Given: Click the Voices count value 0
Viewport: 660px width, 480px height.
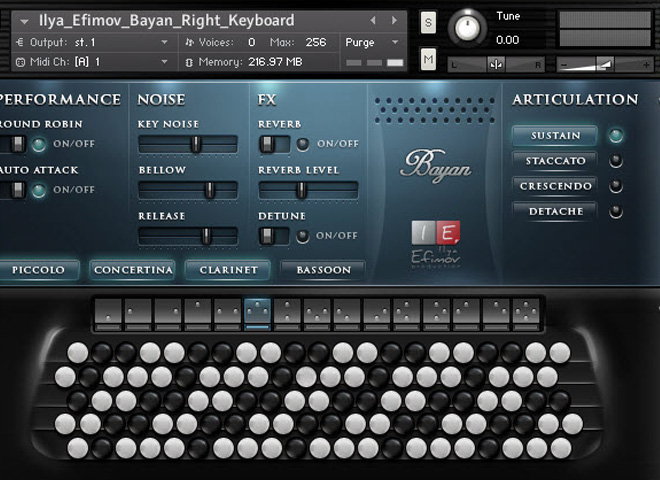Looking at the screenshot, I should click(x=251, y=42).
